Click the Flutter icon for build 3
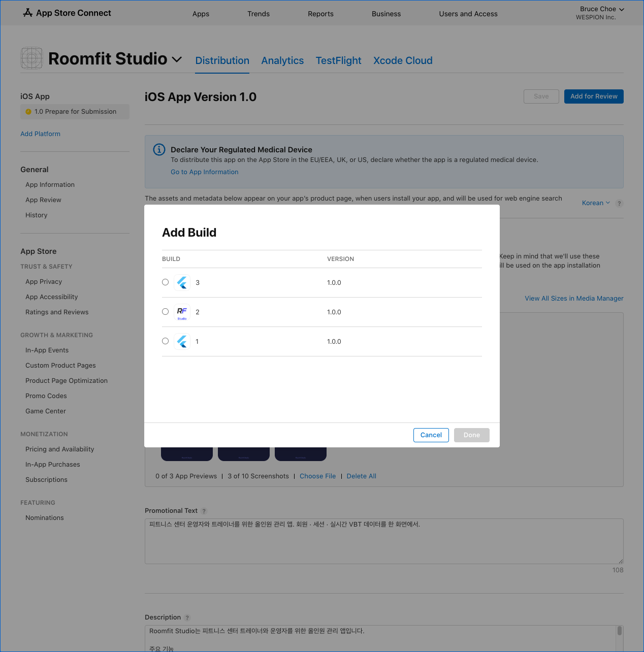The width and height of the screenshot is (644, 652). pyautogui.click(x=182, y=283)
